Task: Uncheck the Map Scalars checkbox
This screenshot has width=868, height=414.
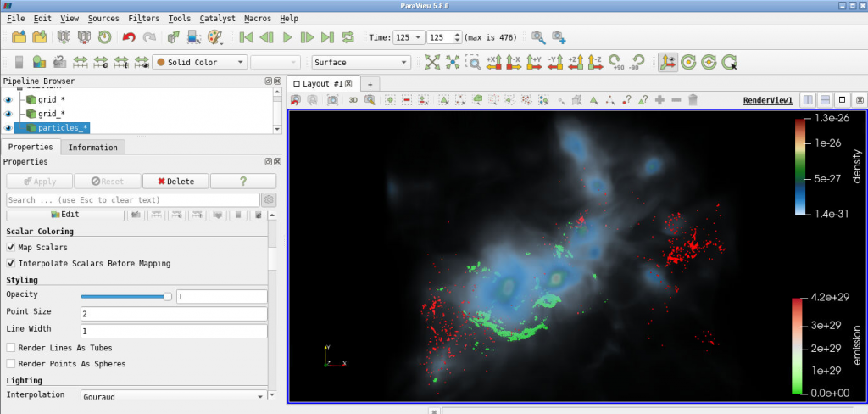Action: (11, 247)
